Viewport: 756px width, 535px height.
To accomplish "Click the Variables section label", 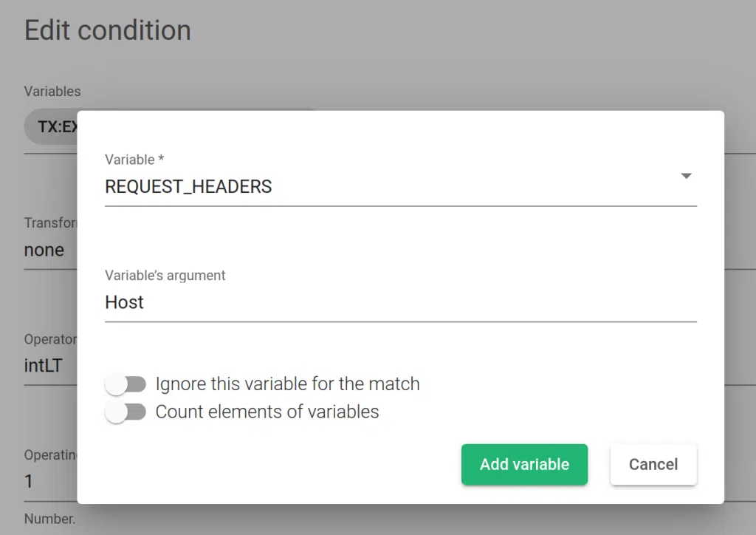I will pos(52,92).
